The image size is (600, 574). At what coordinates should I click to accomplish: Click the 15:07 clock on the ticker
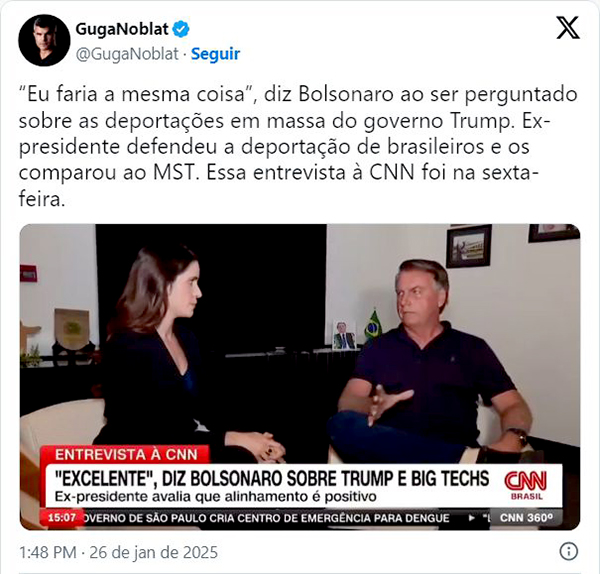(62, 518)
